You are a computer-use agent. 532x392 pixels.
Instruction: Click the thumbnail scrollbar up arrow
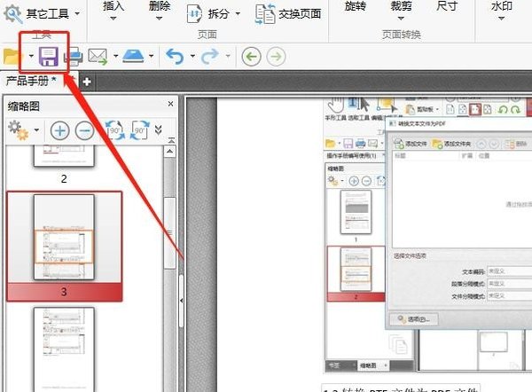169,152
